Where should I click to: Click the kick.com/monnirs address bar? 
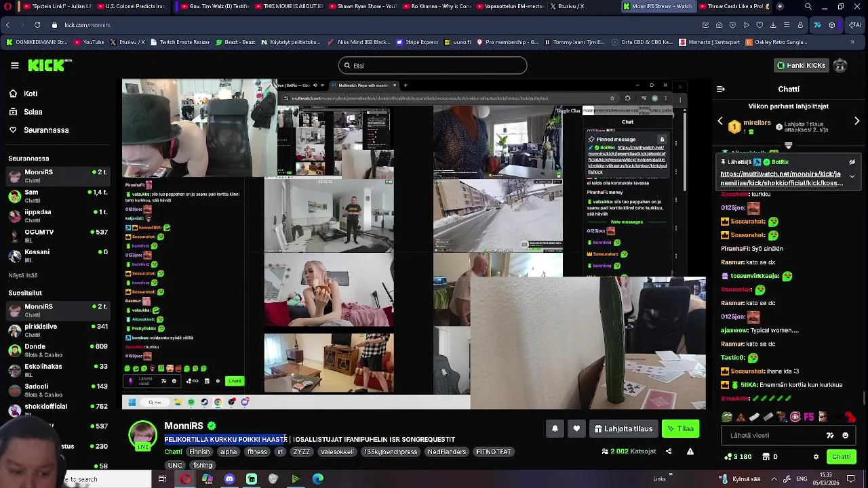point(87,25)
